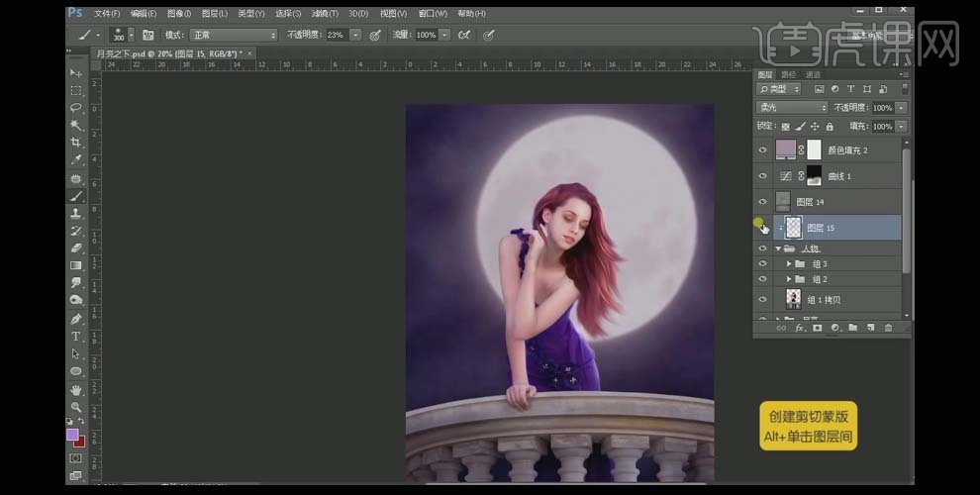This screenshot has width=980, height=495.
Task: Open the 文件(F) menu
Action: [107, 13]
